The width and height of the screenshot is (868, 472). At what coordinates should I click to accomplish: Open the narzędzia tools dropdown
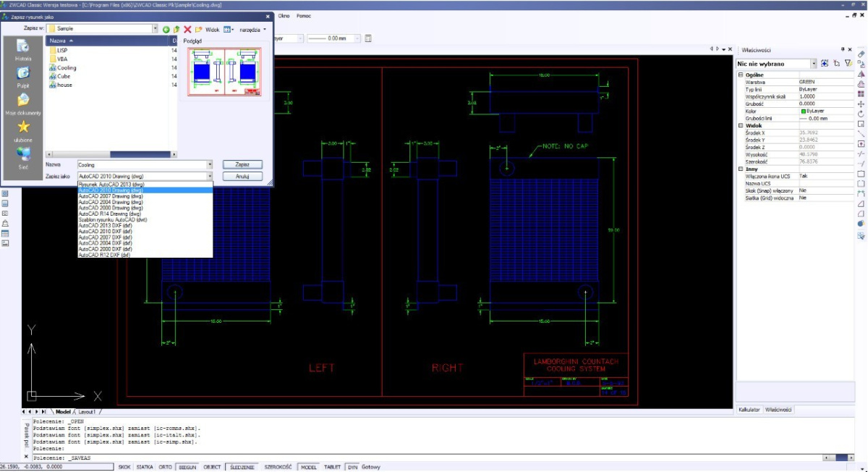(253, 30)
